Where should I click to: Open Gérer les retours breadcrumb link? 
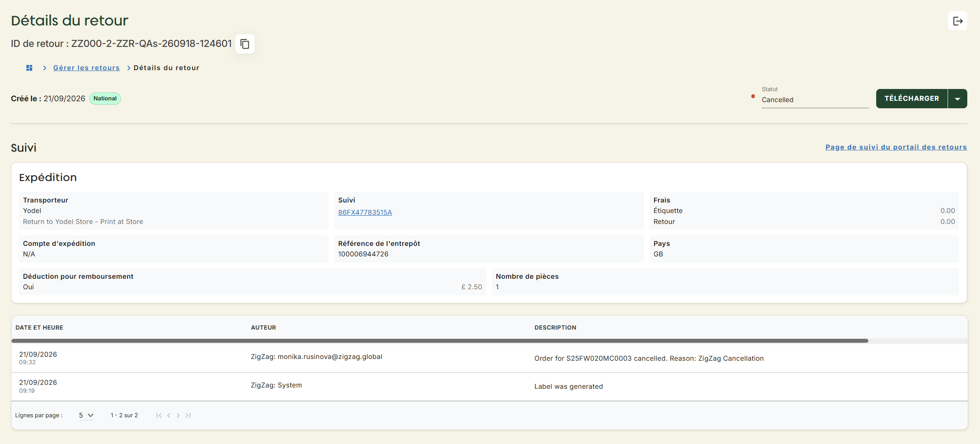[86, 68]
